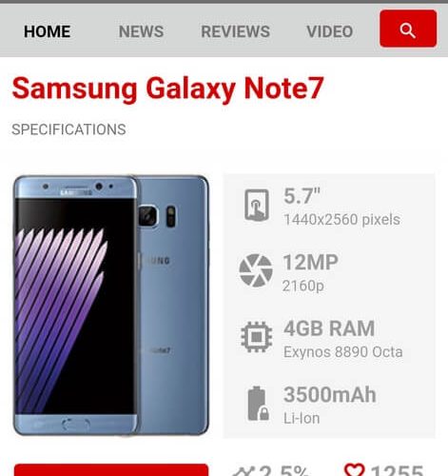Tap the popularity trend arrow icon
The image size is (448, 476).
(x=243, y=471)
